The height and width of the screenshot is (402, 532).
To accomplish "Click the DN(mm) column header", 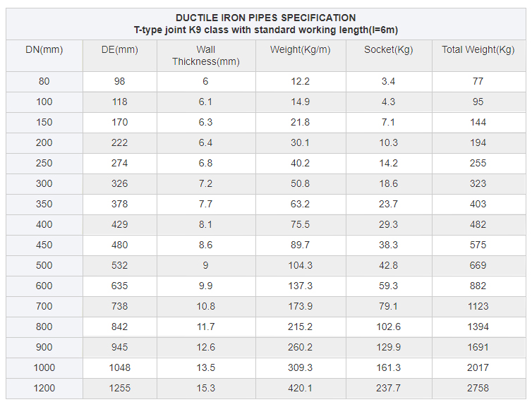I will 44,49.
